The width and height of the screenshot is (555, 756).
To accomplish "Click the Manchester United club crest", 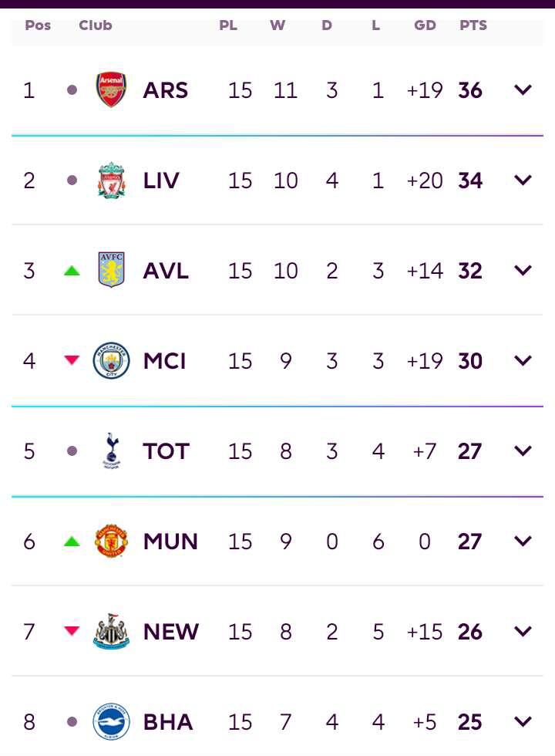I will [111, 541].
